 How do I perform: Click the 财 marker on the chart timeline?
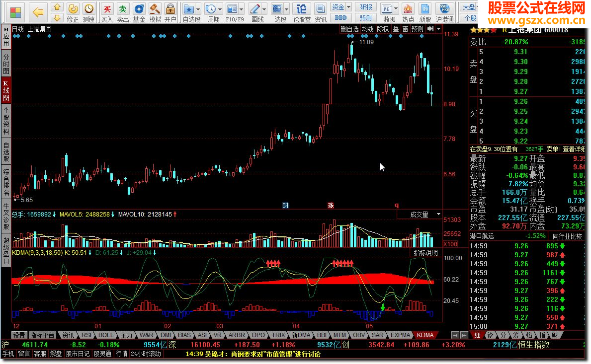[285, 205]
